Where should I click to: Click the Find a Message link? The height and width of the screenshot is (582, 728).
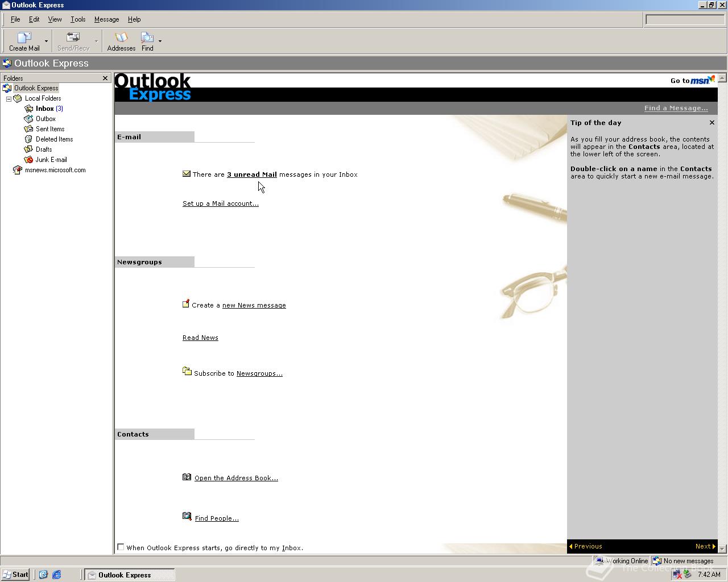(676, 108)
